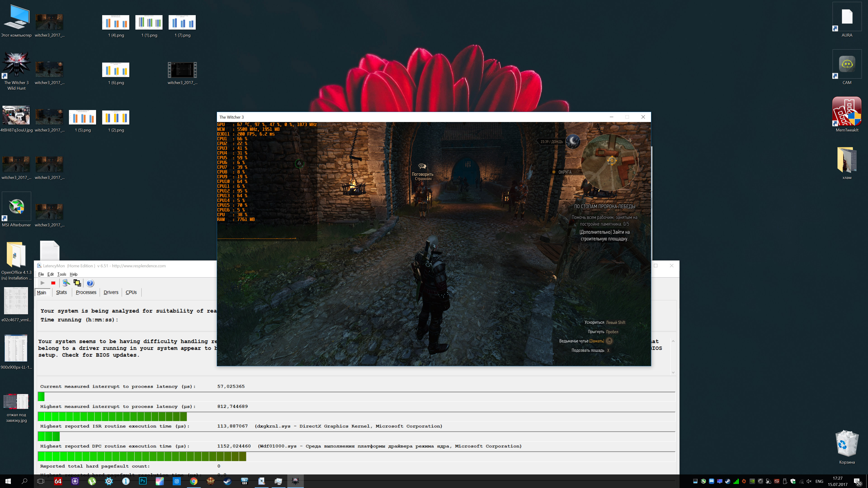This screenshot has height=488, width=868.
Task: Open Steam from the taskbar
Action: pos(227,481)
